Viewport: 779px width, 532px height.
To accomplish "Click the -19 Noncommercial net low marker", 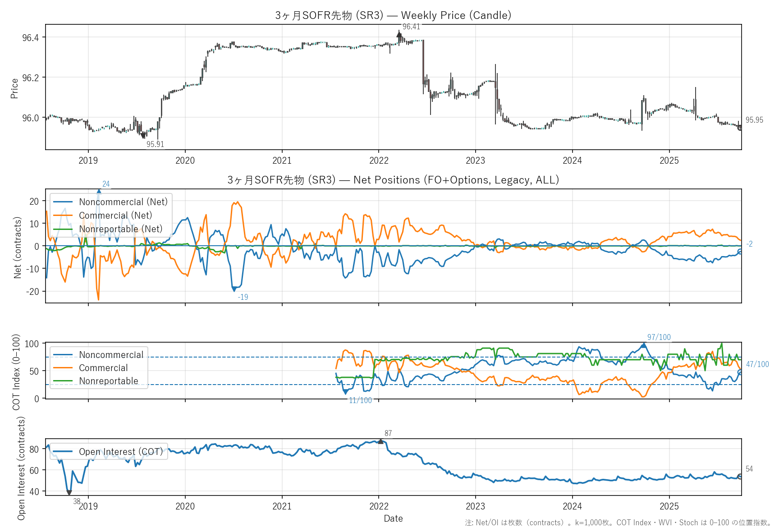I will click(x=234, y=289).
